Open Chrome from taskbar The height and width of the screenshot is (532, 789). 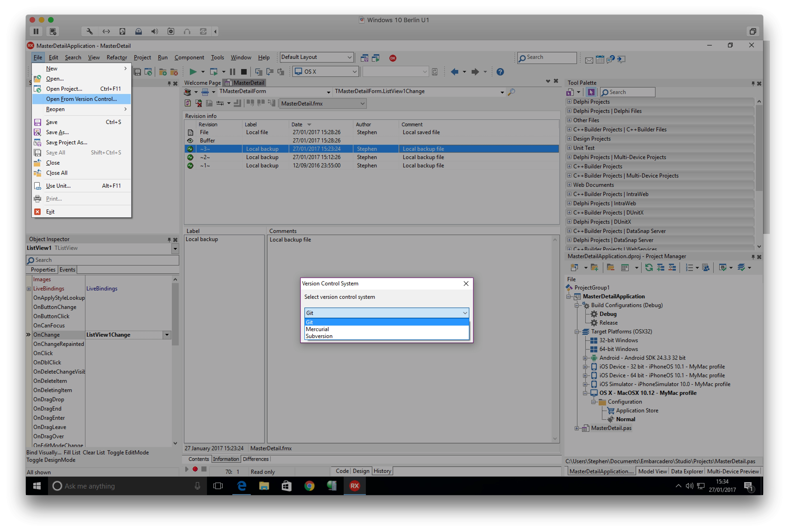(x=309, y=486)
